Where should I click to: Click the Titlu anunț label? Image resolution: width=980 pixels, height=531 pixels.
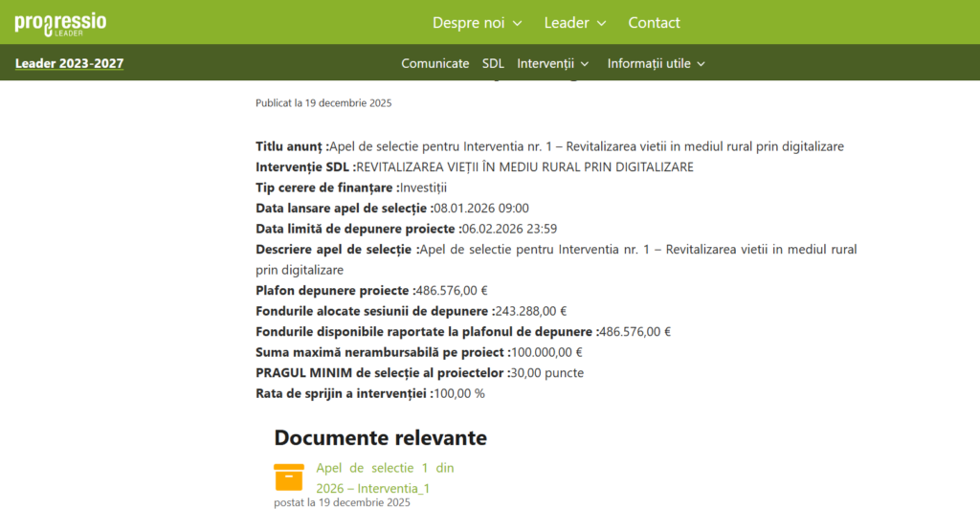[291, 146]
